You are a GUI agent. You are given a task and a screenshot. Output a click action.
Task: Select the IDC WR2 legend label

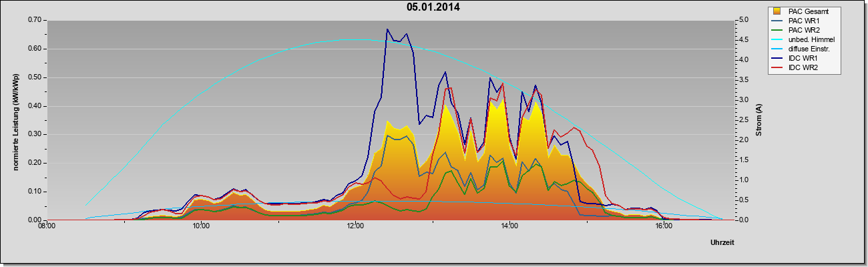click(803, 67)
